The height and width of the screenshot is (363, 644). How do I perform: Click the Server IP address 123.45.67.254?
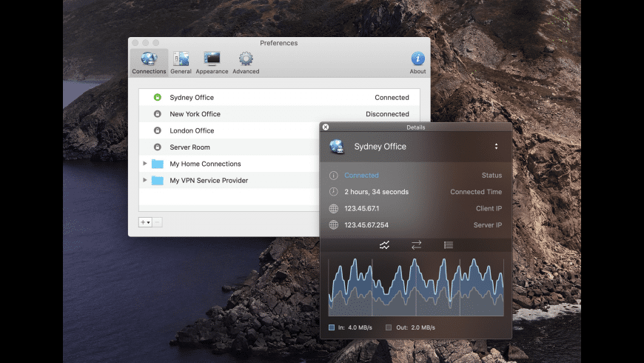click(x=366, y=225)
